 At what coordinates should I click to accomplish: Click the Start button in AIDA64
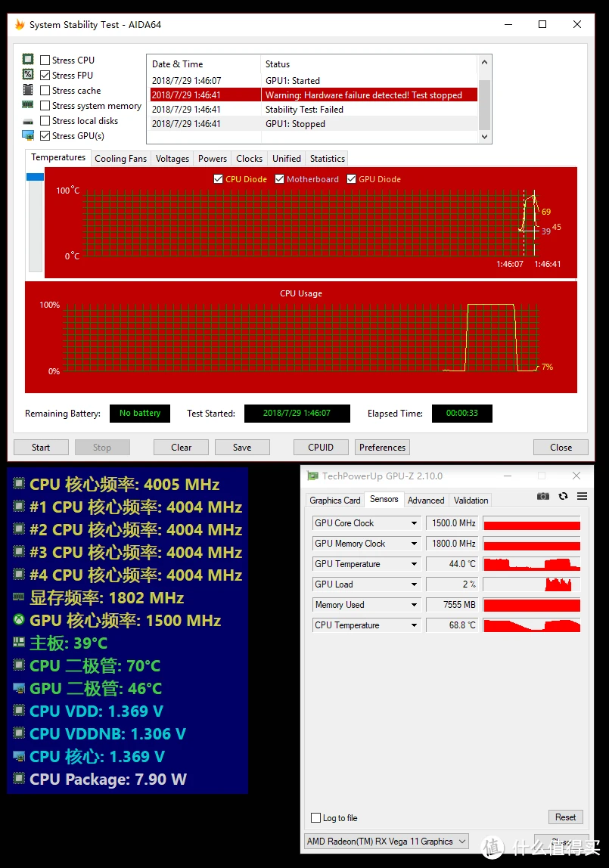pos(41,448)
